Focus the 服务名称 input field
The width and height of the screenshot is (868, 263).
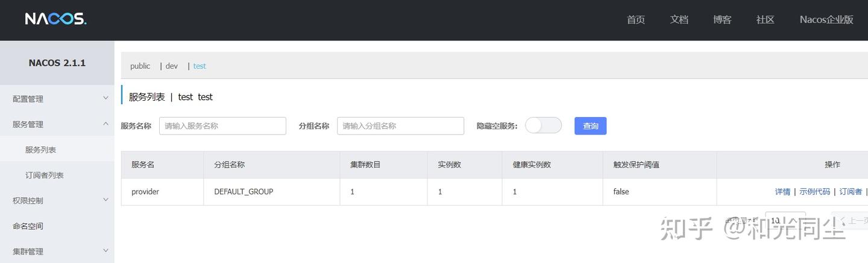[x=222, y=125]
